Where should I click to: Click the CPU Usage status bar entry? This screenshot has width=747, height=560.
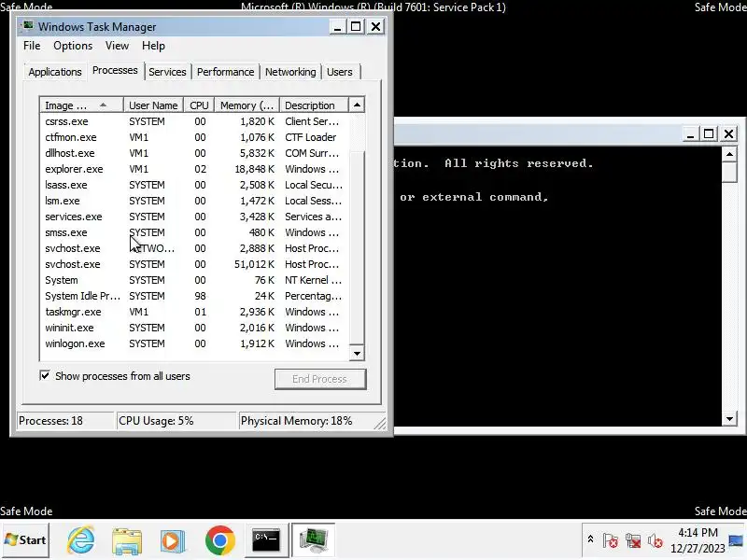pos(176,421)
